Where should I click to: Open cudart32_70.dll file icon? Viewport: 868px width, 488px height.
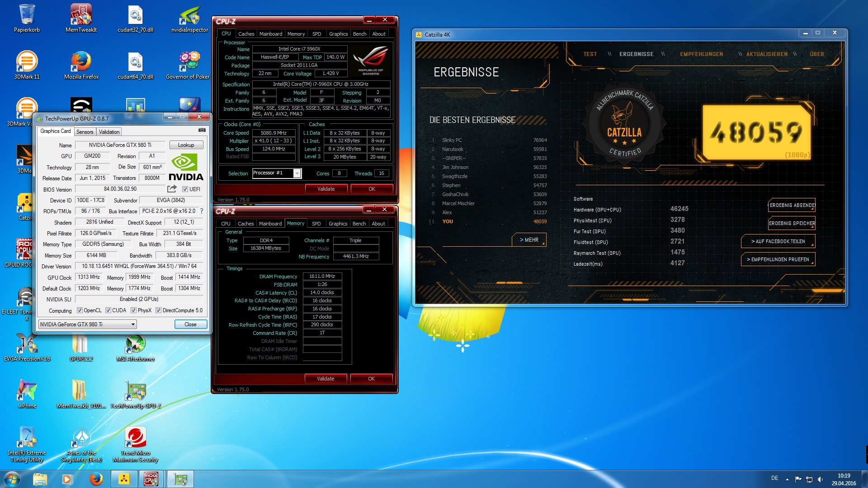click(136, 18)
